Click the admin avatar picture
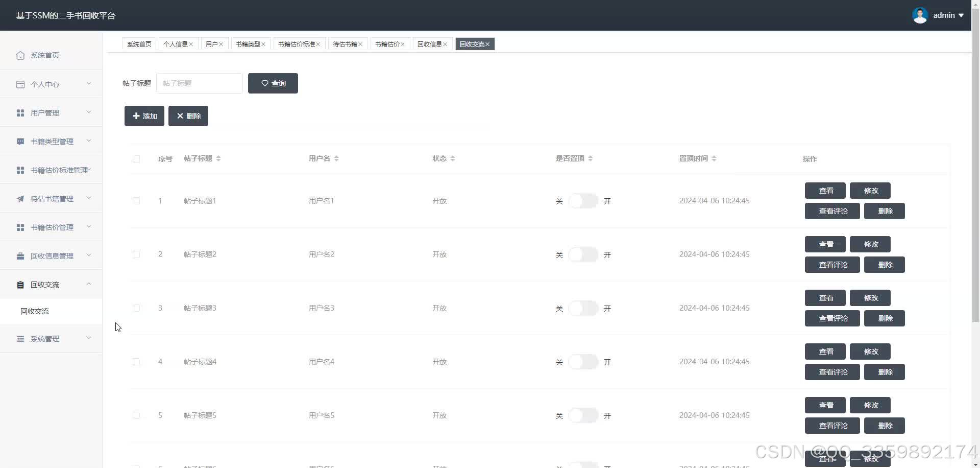980x468 pixels. coord(920,15)
